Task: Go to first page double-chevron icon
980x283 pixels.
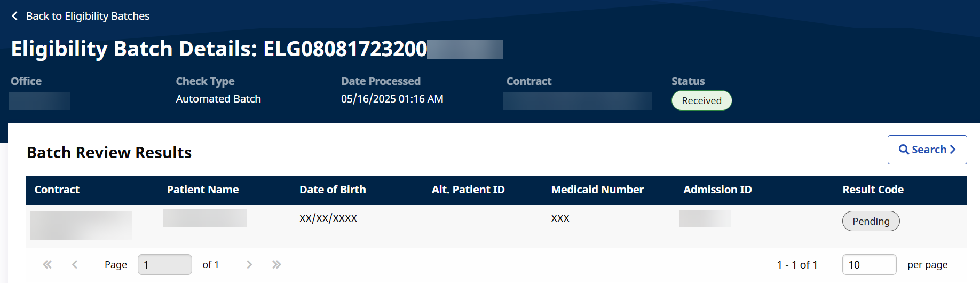Action: 48,264
